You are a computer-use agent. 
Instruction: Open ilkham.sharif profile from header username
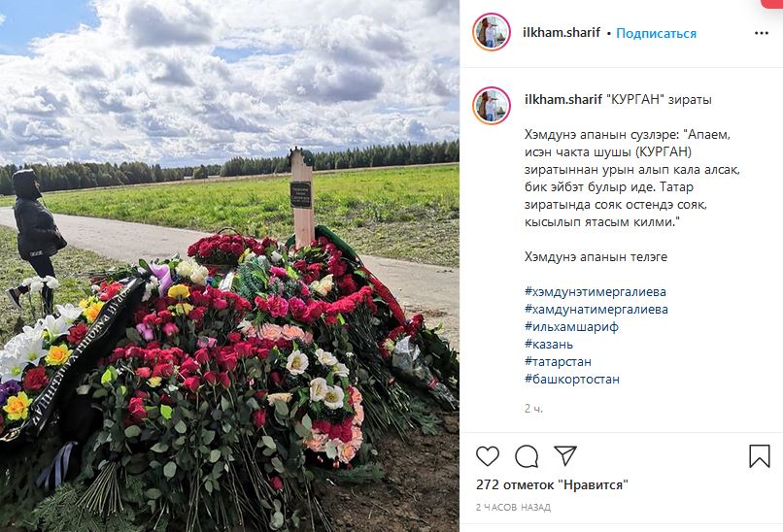[562, 33]
